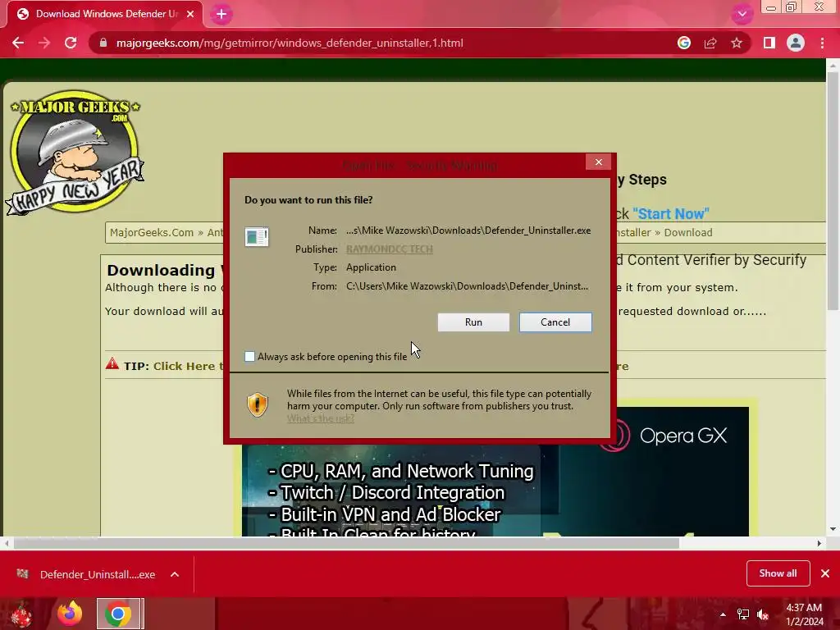Click the red TIP warning triangle icon

click(x=112, y=363)
